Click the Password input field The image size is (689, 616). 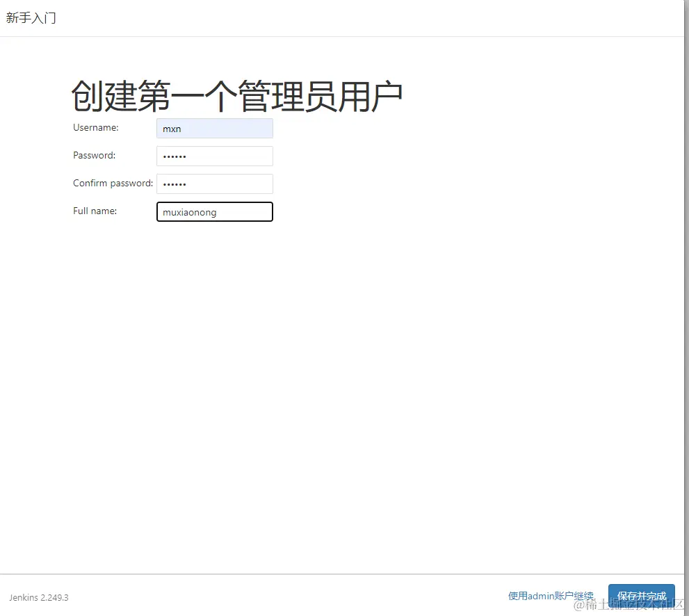point(214,156)
